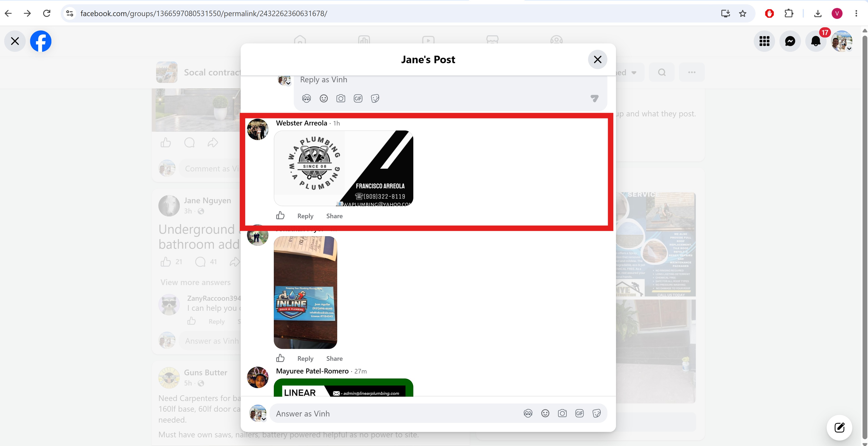The height and width of the screenshot is (446, 868).
Task: Open Jane Nguyen's profile behind the dialog
Action: tap(207, 200)
